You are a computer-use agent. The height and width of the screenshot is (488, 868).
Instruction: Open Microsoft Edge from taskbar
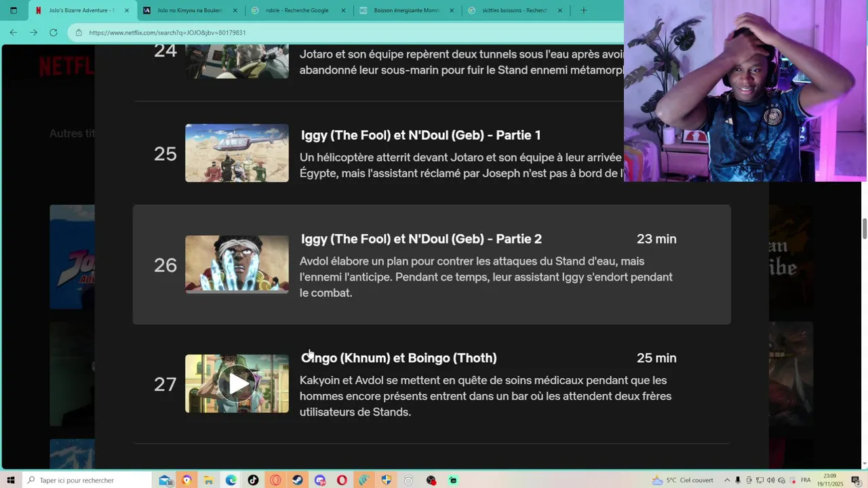click(231, 480)
